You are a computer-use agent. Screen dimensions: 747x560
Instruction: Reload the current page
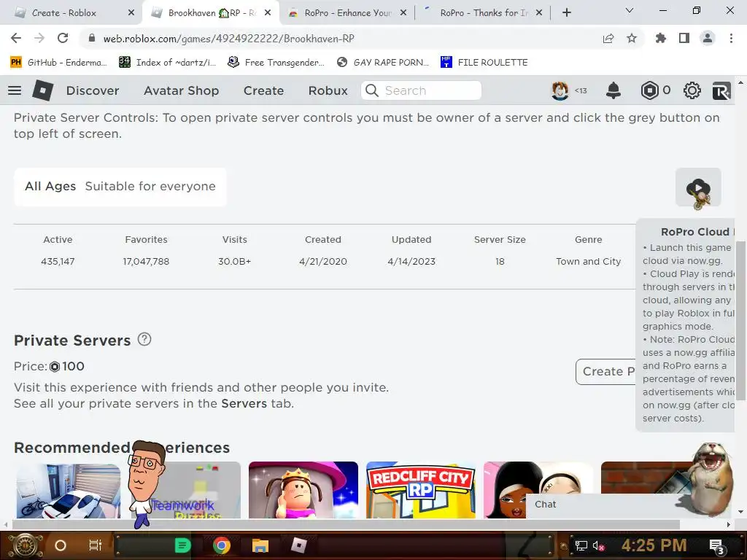point(63,38)
